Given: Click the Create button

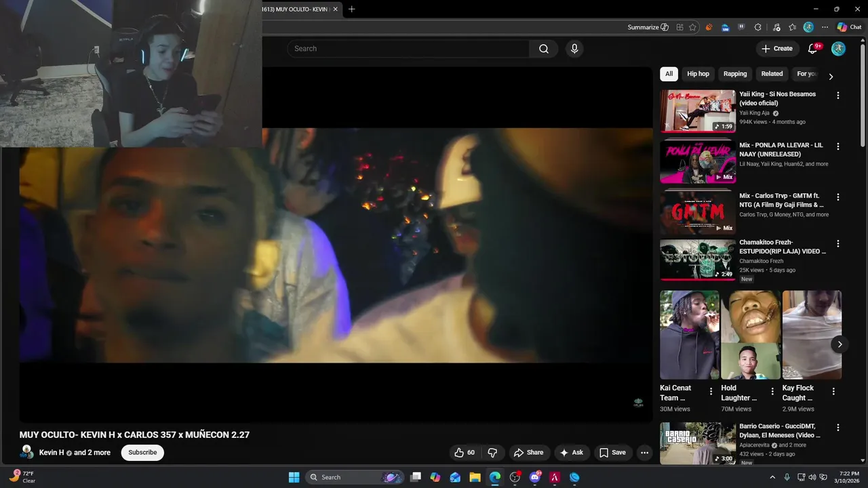Looking at the screenshot, I should click(777, 49).
